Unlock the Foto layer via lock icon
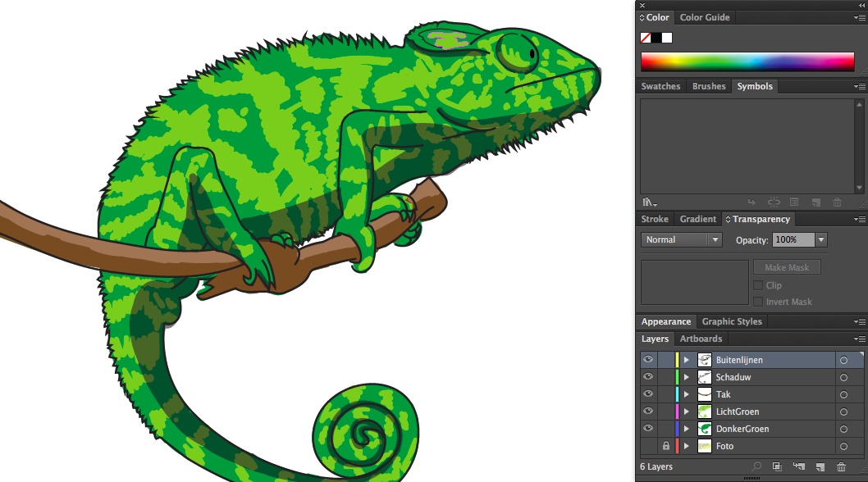868x482 pixels. [665, 446]
